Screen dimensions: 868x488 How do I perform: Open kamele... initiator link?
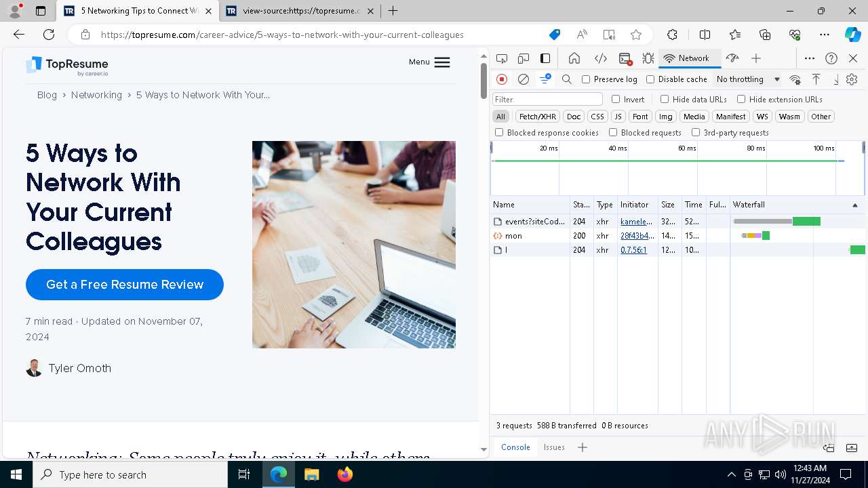tap(636, 222)
